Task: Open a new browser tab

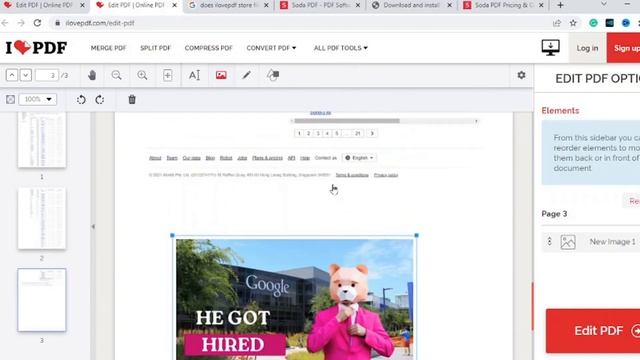Action: pyautogui.click(x=560, y=5)
